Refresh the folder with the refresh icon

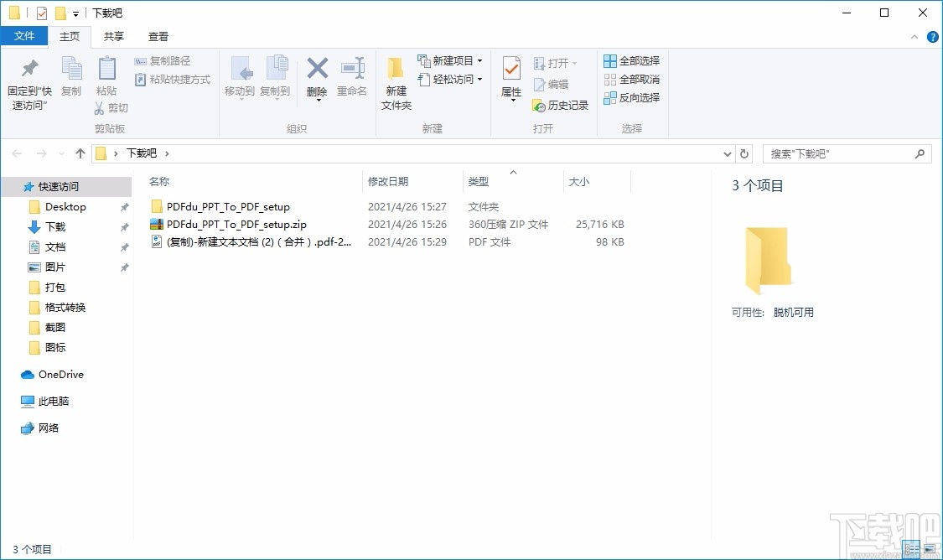744,153
